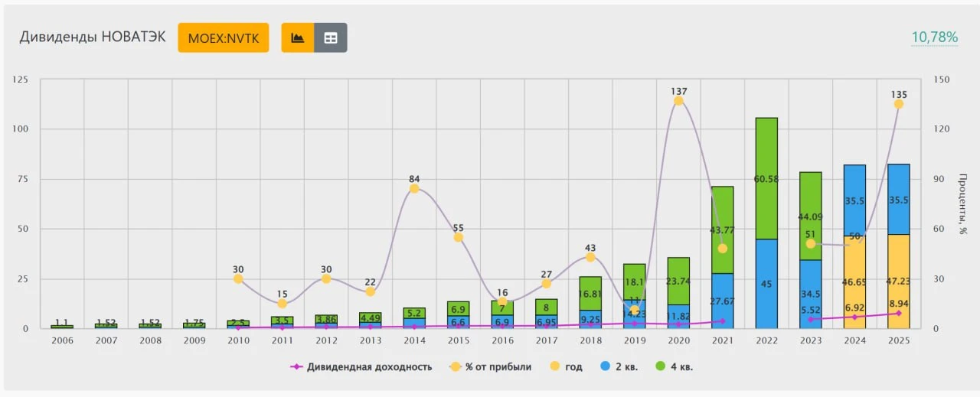
Task: Click the 1.75 bar label for 2009
Action: pyautogui.click(x=194, y=323)
